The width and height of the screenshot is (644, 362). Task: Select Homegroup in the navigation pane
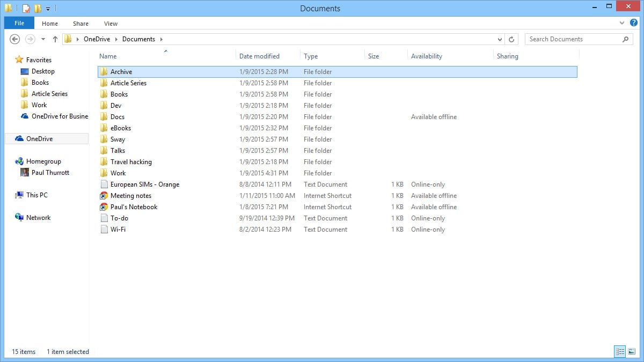coord(43,161)
